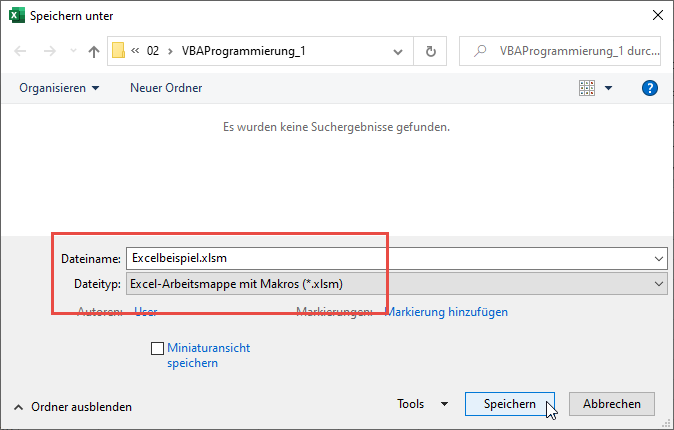Click the back navigation arrow

coord(20,51)
